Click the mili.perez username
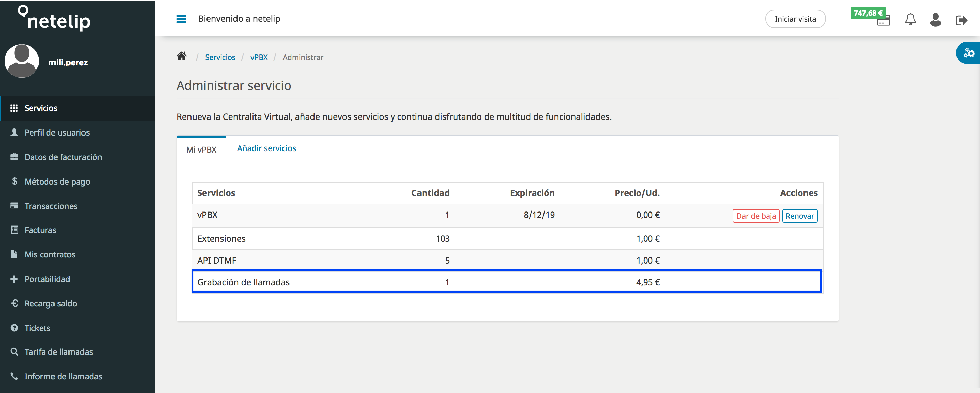Viewport: 980px width, 393px height. point(68,62)
